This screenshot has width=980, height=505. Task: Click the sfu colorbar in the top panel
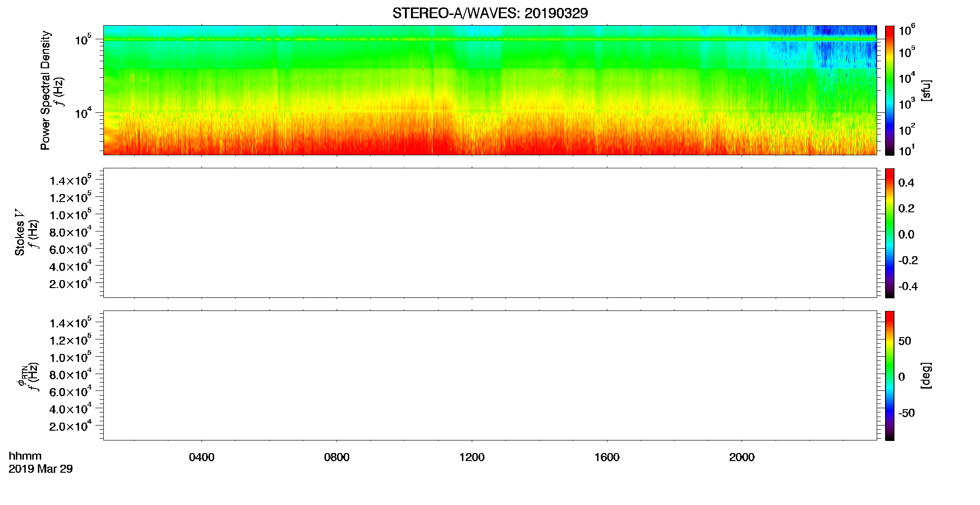click(x=890, y=90)
